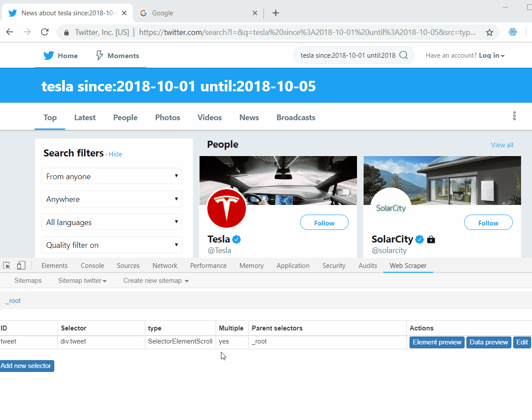Switch to the Videos search tab
The width and height of the screenshot is (532, 420).
pos(210,118)
